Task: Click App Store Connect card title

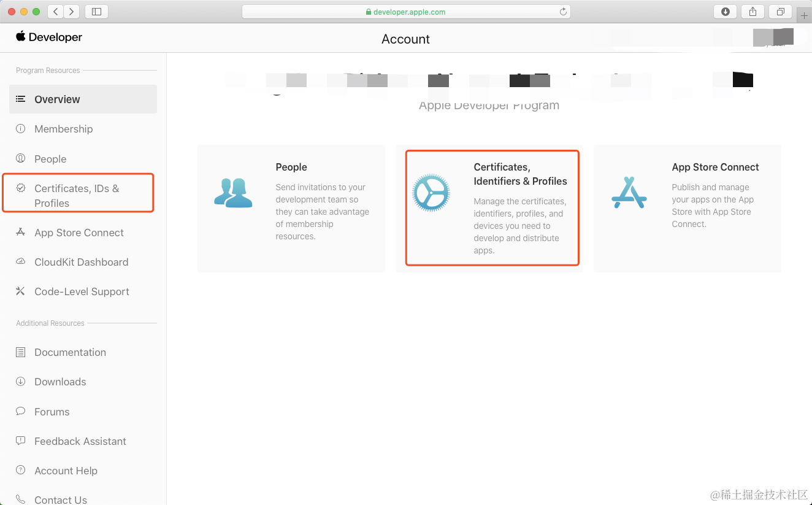Action: [x=715, y=167]
